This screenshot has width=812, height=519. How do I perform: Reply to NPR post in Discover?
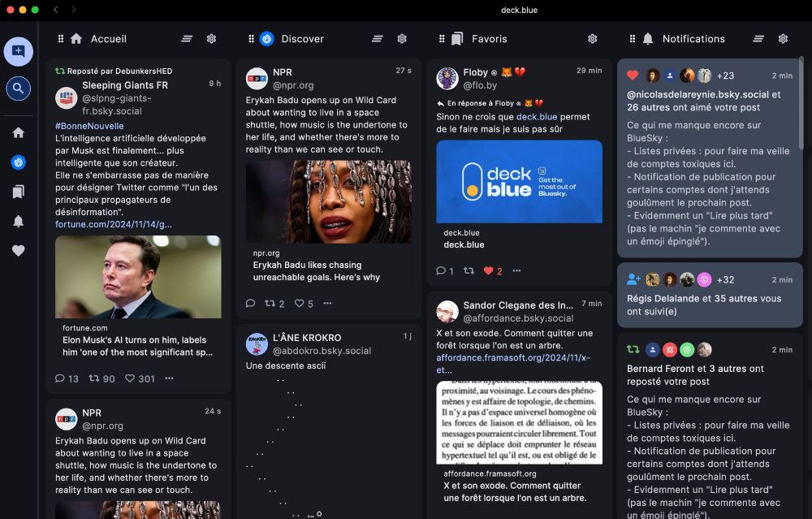[x=251, y=304]
